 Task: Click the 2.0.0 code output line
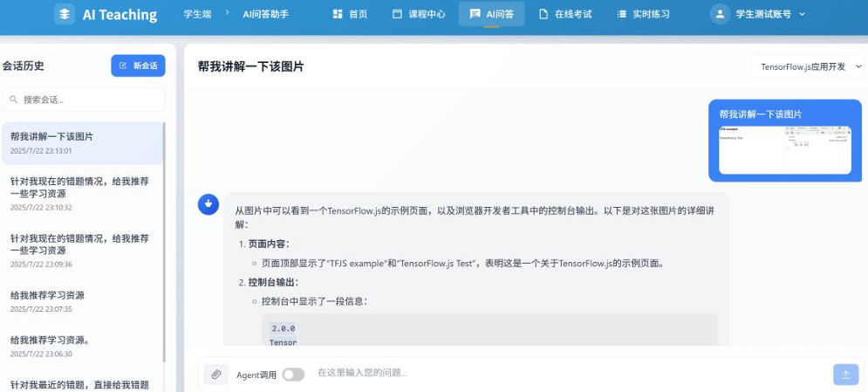click(x=284, y=328)
